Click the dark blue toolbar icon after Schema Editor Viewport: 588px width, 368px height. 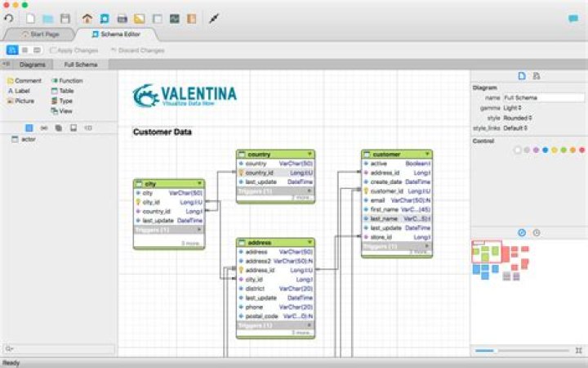coord(122,19)
